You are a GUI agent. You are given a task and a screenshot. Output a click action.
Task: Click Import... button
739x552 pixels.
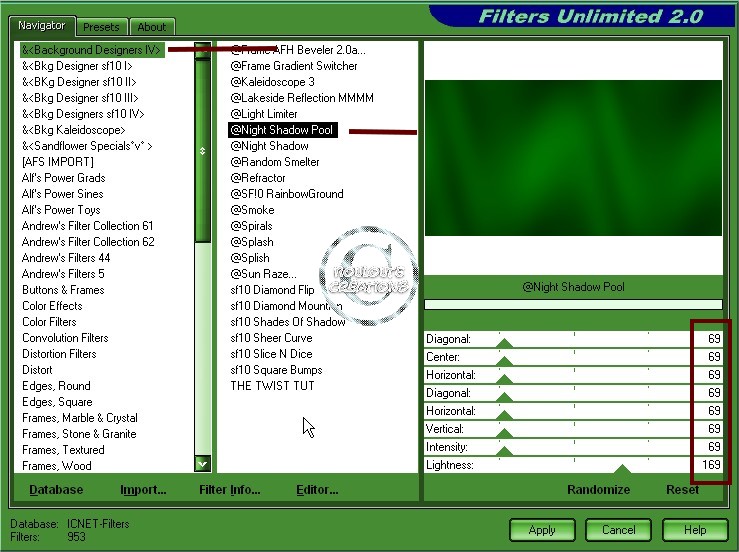click(143, 490)
